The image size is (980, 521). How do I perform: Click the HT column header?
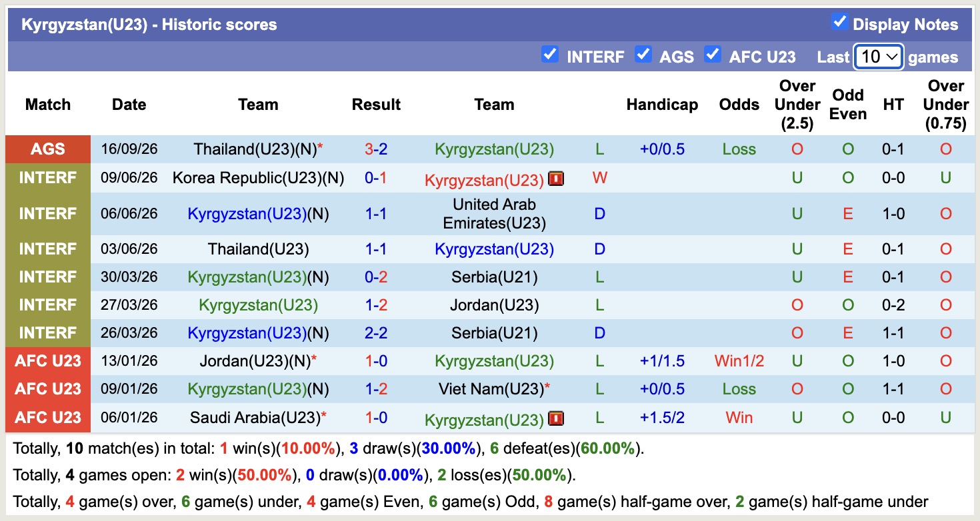point(893,105)
